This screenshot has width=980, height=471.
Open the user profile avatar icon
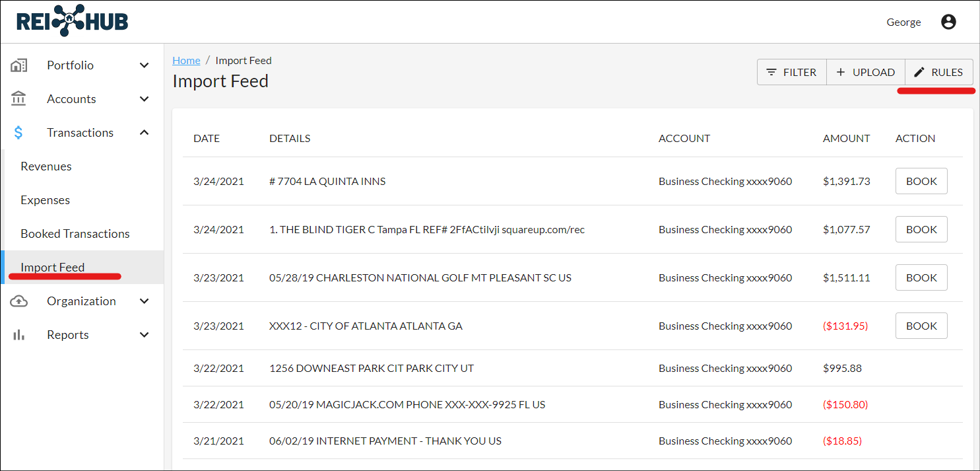coord(948,22)
